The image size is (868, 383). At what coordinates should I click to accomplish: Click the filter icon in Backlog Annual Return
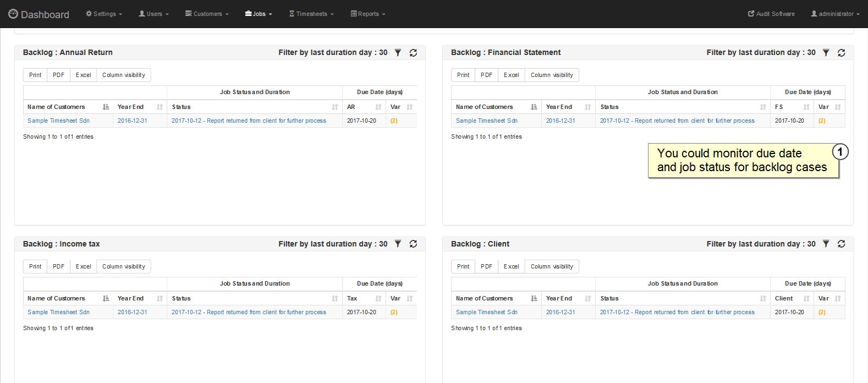[398, 53]
